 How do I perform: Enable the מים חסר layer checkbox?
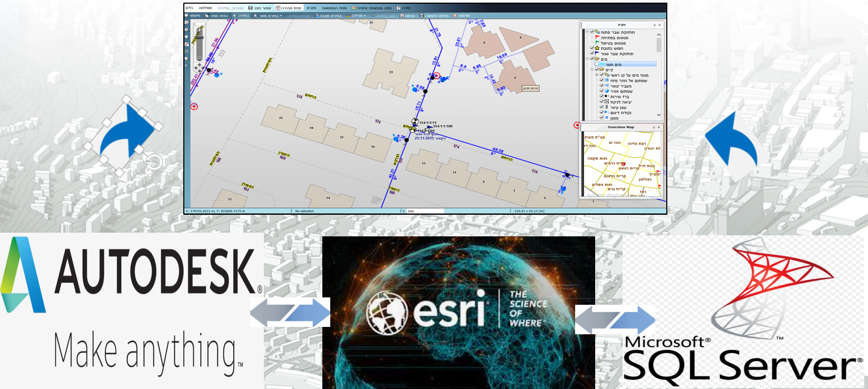coord(597,64)
